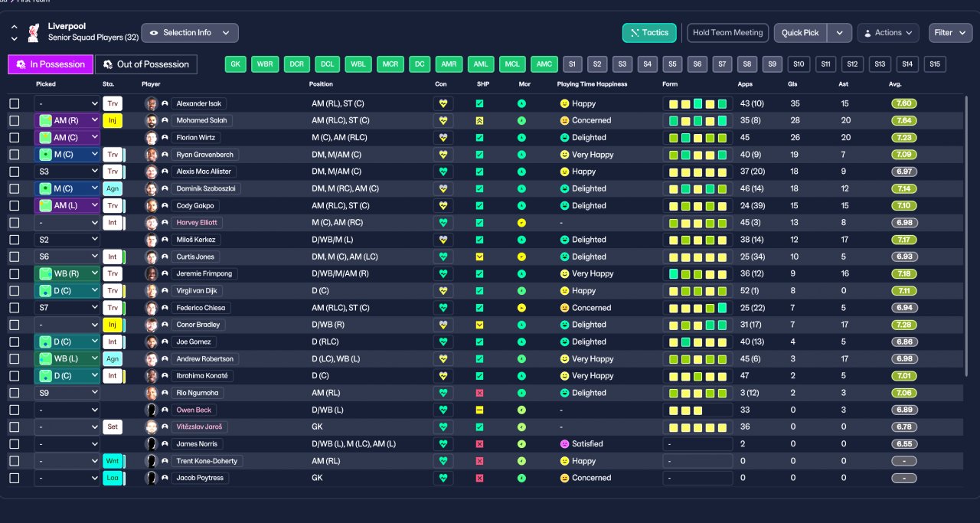The height and width of the screenshot is (523, 980).
Task: Open Rio Ngumoha's S9 picked dropdown
Action: pyautogui.click(x=67, y=393)
